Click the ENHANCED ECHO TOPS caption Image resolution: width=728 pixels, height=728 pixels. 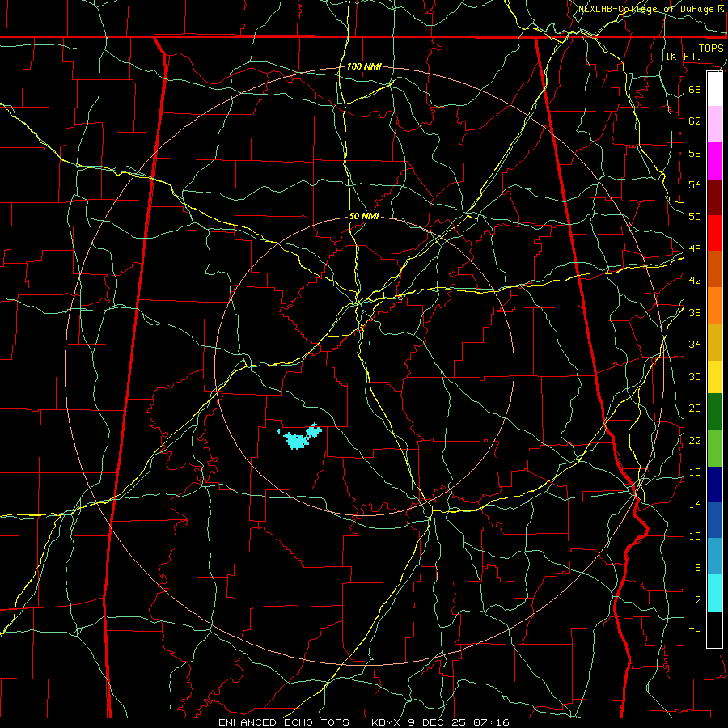point(284,722)
